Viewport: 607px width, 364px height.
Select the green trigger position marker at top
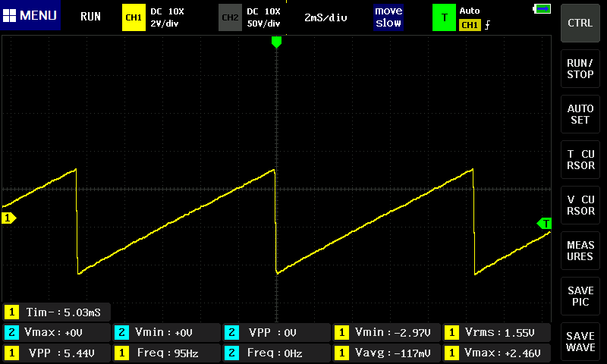pyautogui.click(x=276, y=42)
